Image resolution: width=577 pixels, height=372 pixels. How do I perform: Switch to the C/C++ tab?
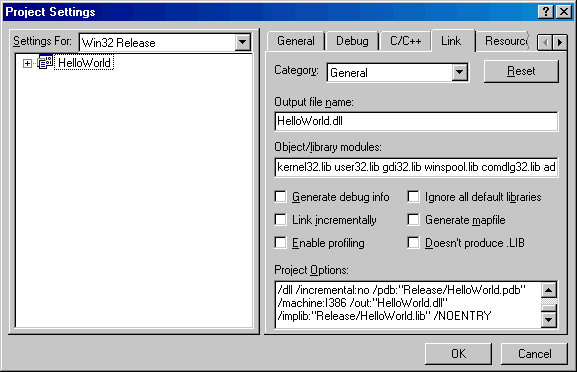coord(406,41)
